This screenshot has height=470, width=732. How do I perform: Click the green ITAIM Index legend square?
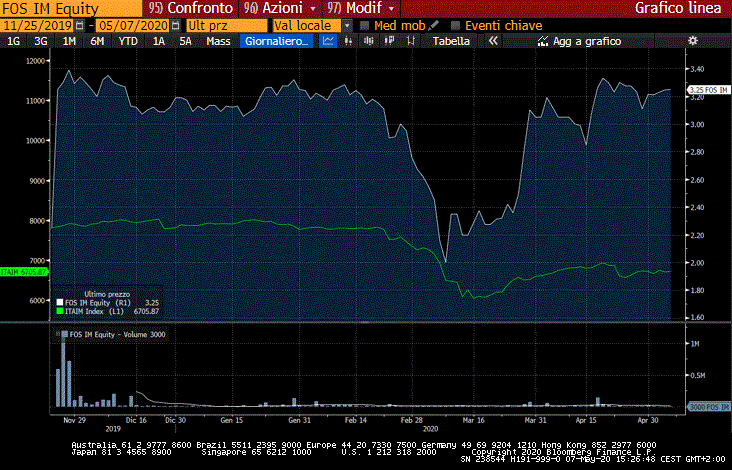(60, 311)
